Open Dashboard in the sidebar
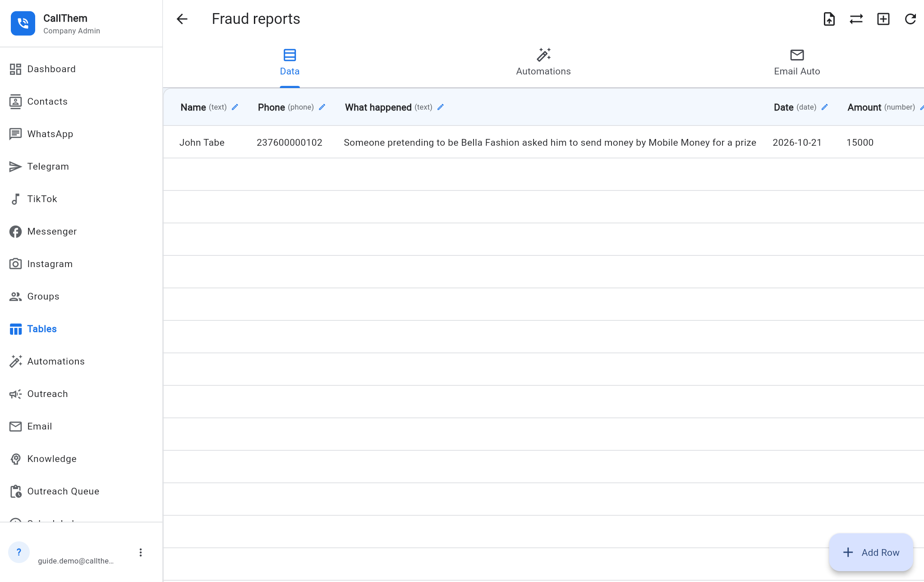Screen dimensions: 924x582 click(81, 69)
